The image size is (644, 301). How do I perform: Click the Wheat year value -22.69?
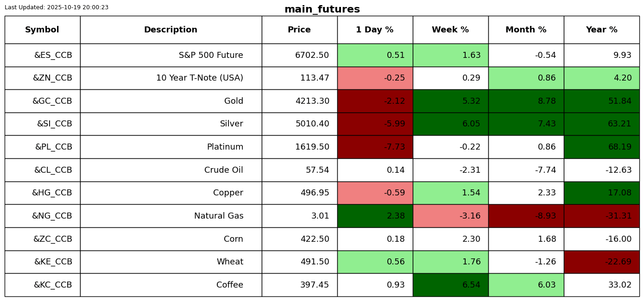tap(601, 262)
